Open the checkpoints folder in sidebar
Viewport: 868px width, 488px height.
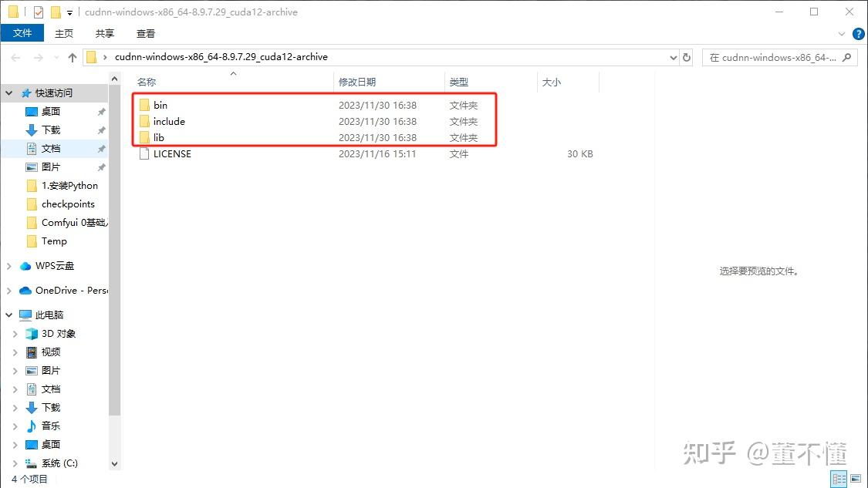click(x=68, y=204)
